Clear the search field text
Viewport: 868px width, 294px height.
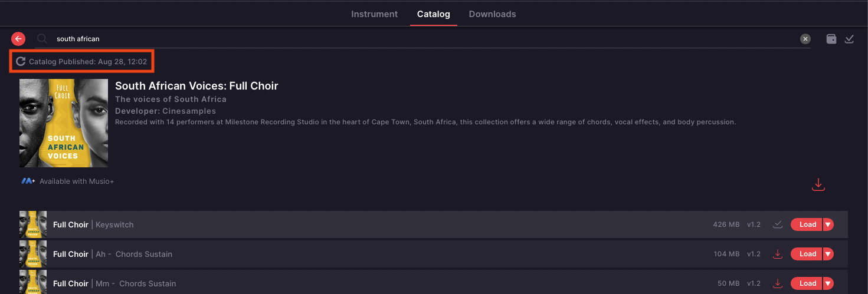805,39
